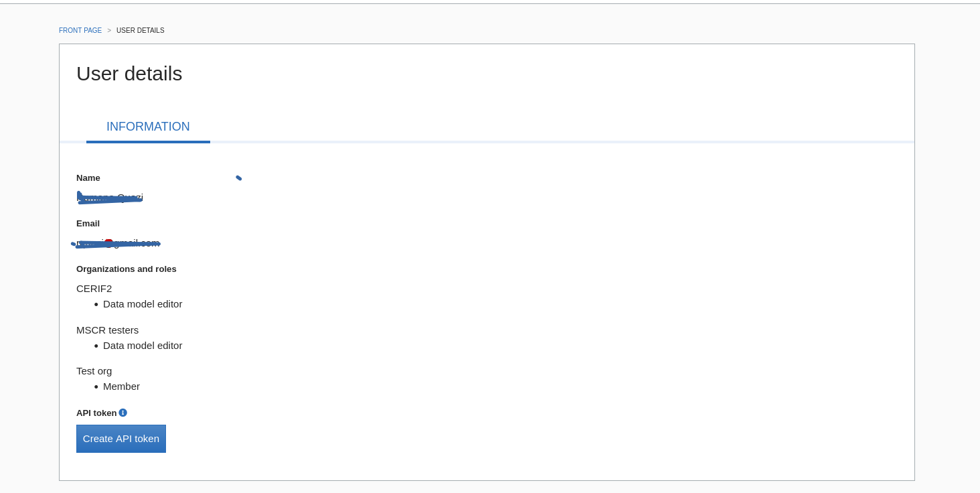Click the redacted email address value

pos(116,243)
